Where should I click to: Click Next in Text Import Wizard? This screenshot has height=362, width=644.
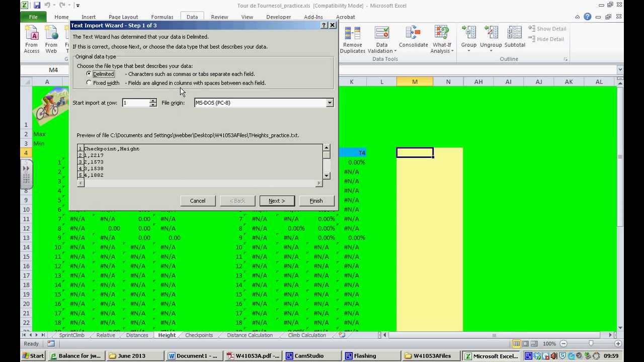click(x=277, y=201)
